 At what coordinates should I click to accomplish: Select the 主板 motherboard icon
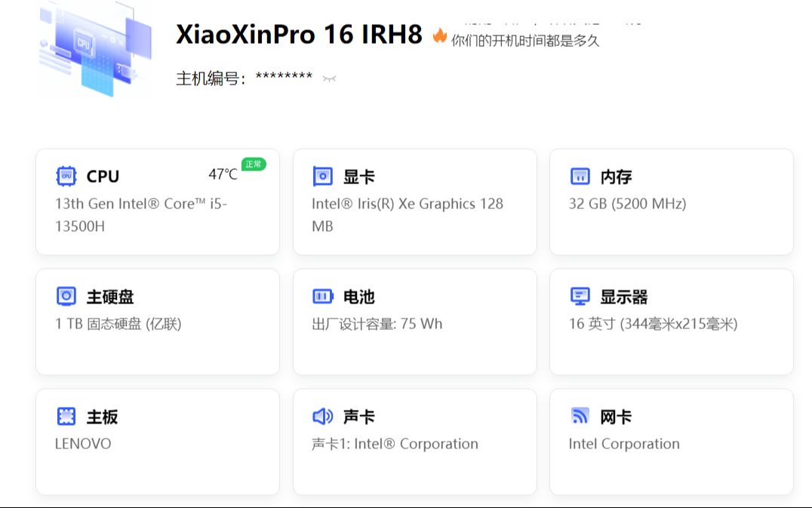tap(66, 416)
